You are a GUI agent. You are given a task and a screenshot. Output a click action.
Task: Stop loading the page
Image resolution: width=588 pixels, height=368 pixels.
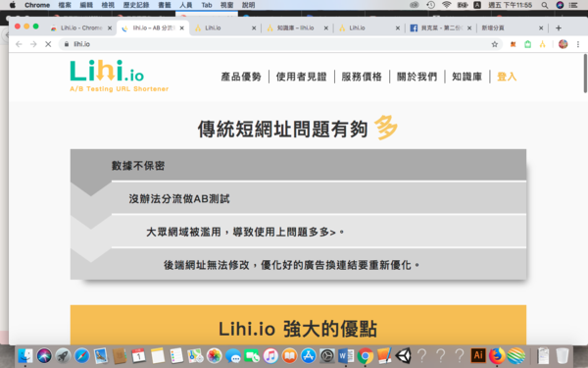[x=48, y=44]
